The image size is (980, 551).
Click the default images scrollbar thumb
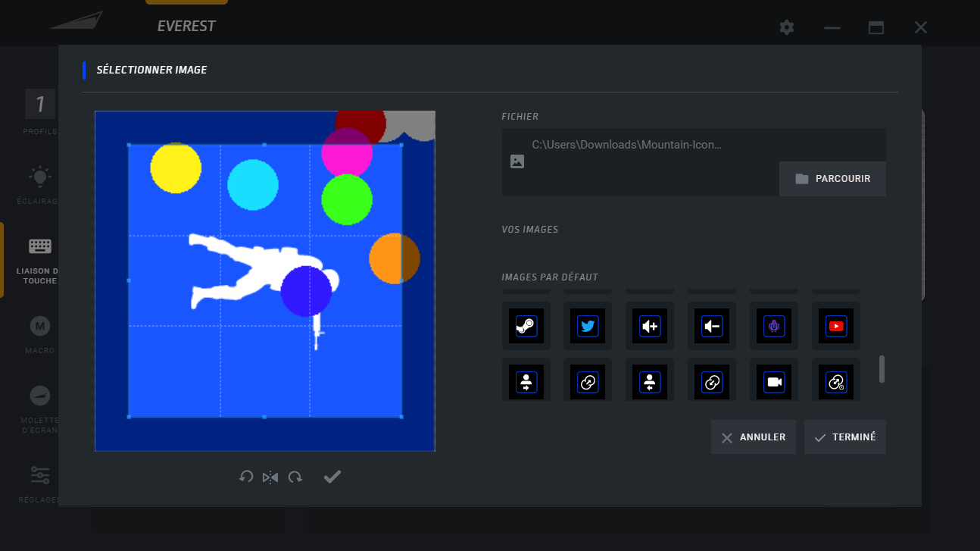pos(882,369)
